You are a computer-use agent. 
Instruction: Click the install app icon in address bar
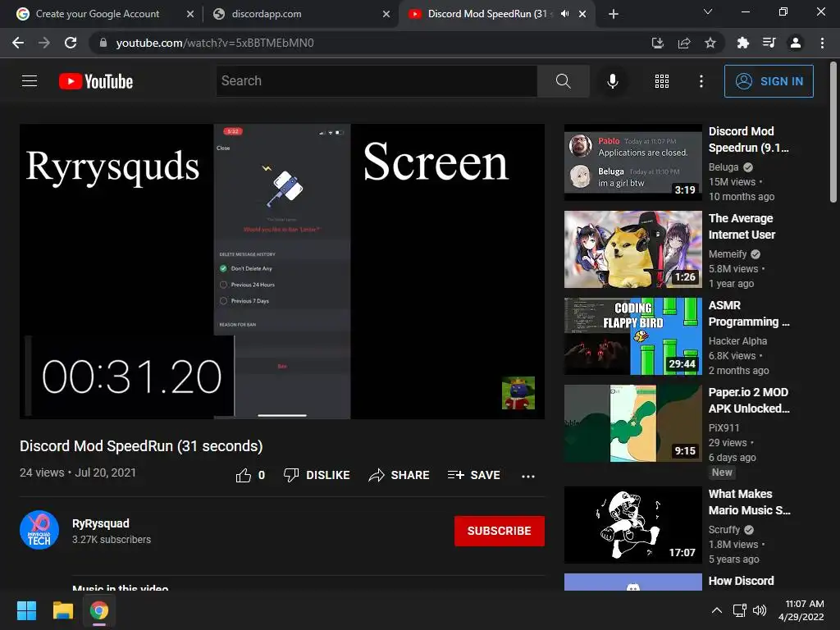pos(657,43)
